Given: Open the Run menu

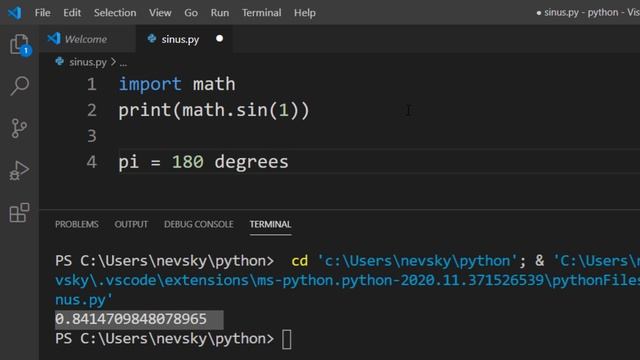Looking at the screenshot, I should 220,13.
